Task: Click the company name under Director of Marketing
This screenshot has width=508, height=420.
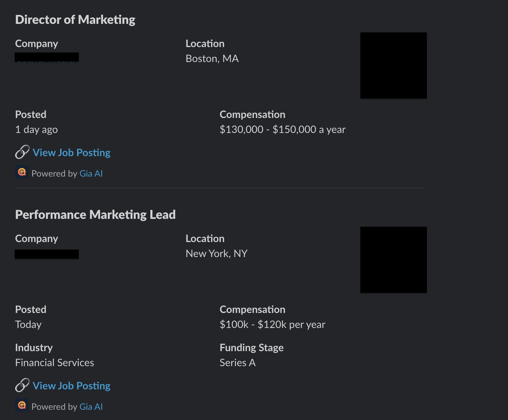Action: pyautogui.click(x=47, y=57)
